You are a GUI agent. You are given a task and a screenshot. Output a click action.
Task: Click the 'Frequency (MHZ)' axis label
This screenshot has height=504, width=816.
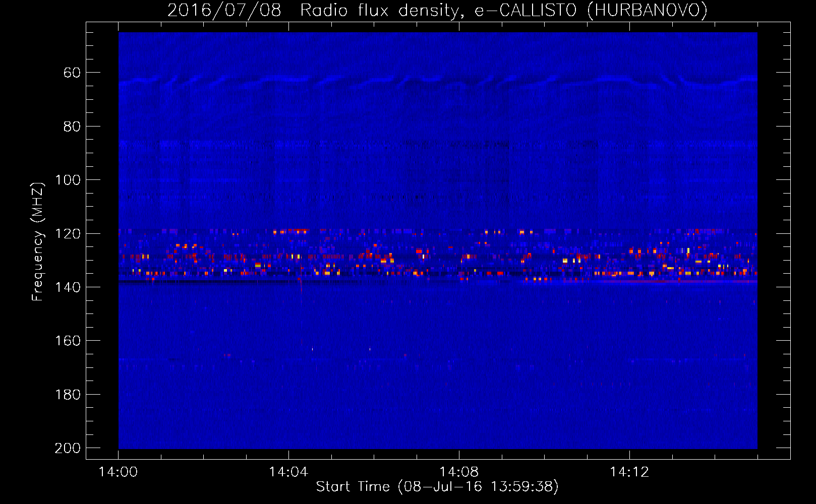(x=38, y=241)
